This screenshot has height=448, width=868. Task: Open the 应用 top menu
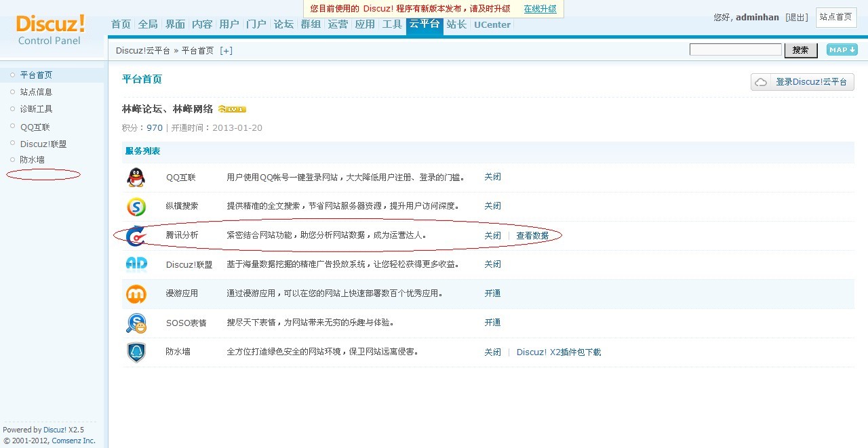[x=365, y=24]
